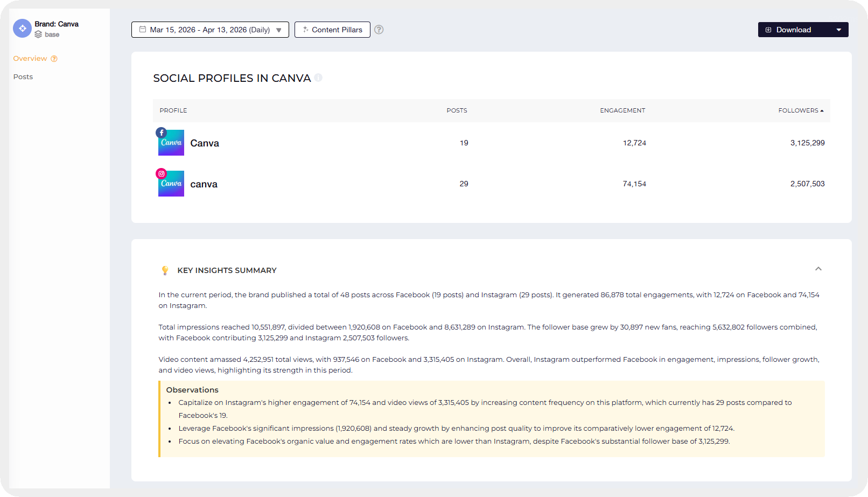Click Instagram post count 29
Screen dimensions: 868x497
464,184
